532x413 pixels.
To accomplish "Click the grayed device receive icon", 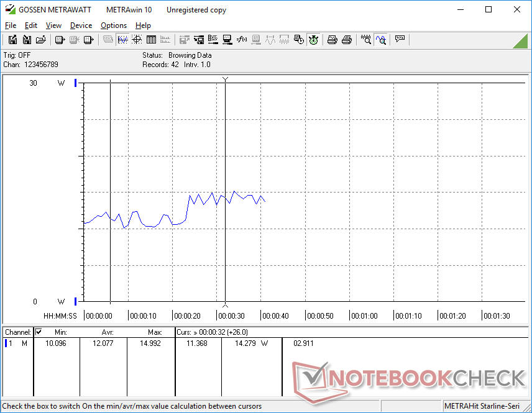I will 75,40.
